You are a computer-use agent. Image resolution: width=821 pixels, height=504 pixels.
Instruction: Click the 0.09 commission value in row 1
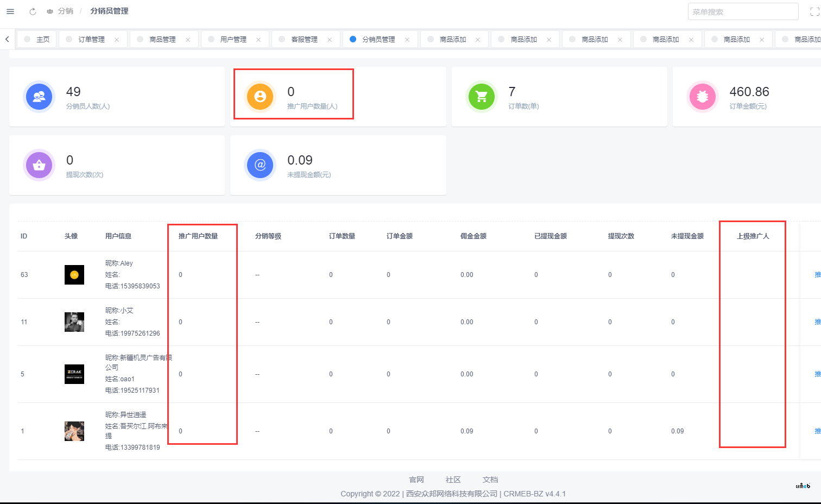point(467,431)
